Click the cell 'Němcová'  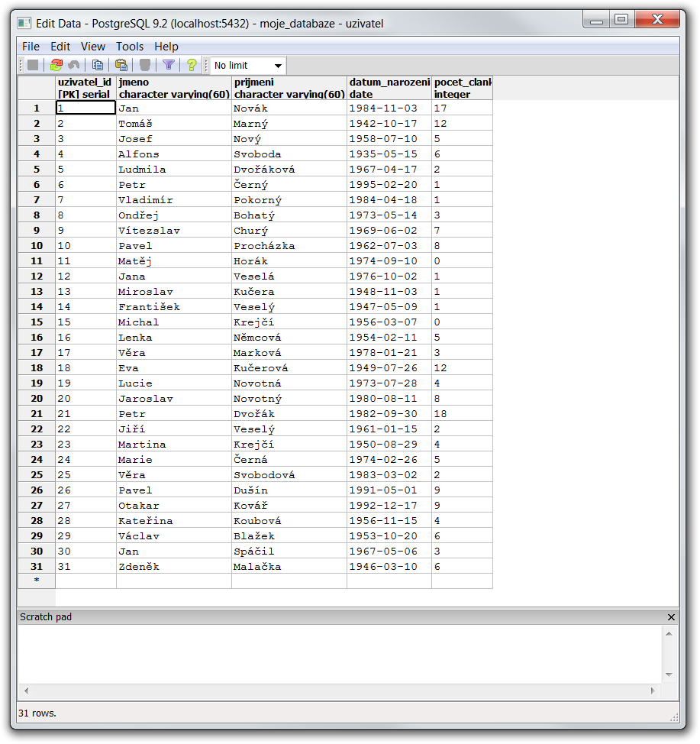coord(289,338)
